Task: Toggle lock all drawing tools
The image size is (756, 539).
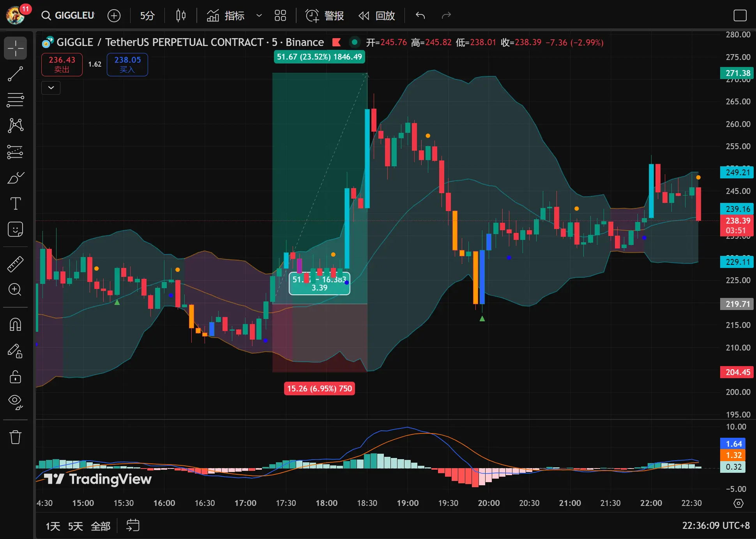Action: [x=16, y=377]
